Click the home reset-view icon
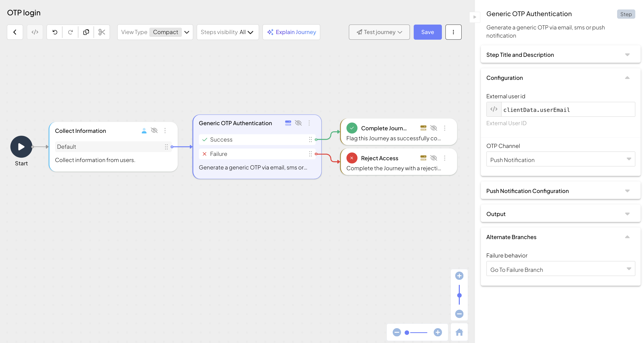Viewport: 644px width, 343px height. click(459, 332)
